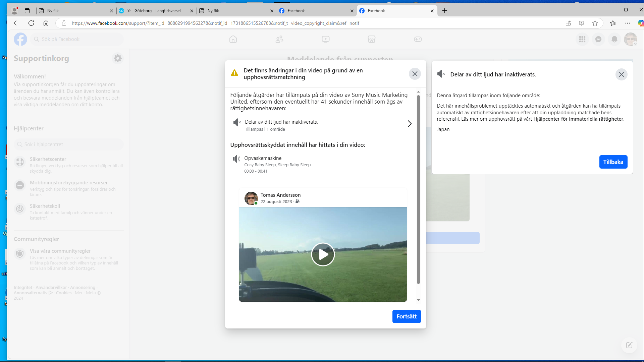This screenshot has height=362, width=644.
Task: Click the muted speaker icon in dialog row
Action: [237, 122]
